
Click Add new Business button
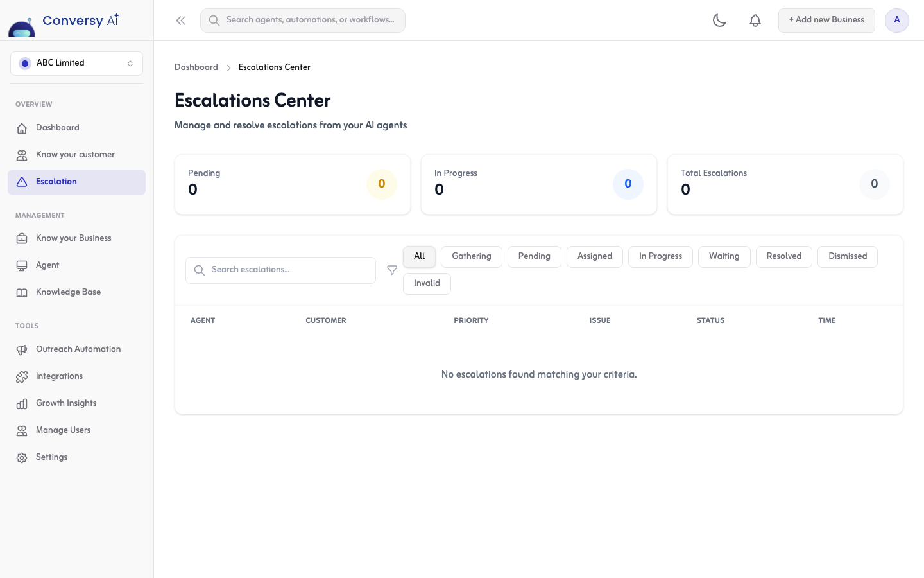(x=826, y=21)
